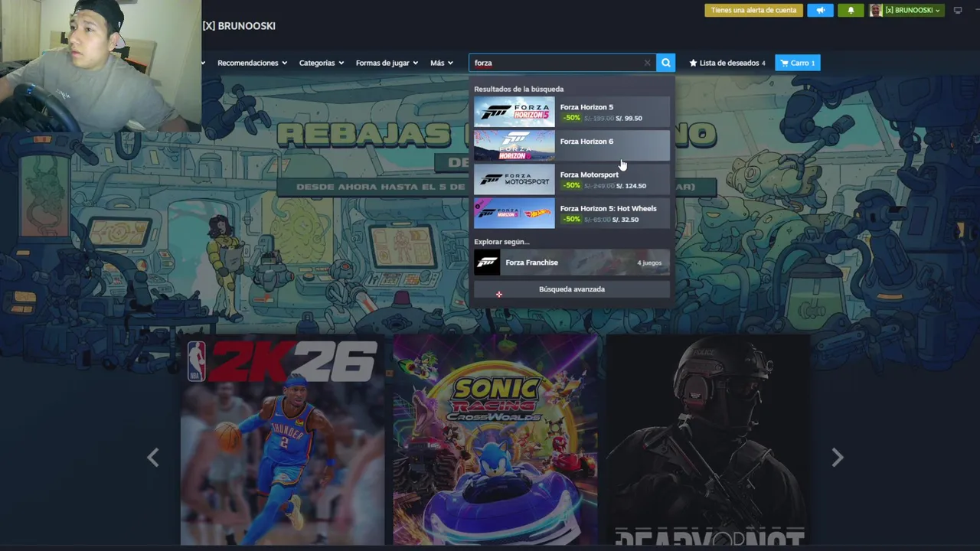The image size is (980, 551).
Task: Click the magnifier search button
Action: pos(665,63)
